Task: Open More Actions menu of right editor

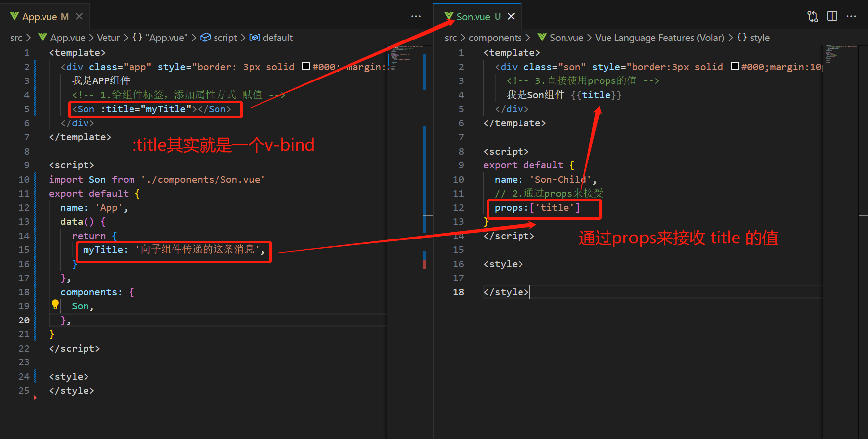Action: (x=851, y=16)
